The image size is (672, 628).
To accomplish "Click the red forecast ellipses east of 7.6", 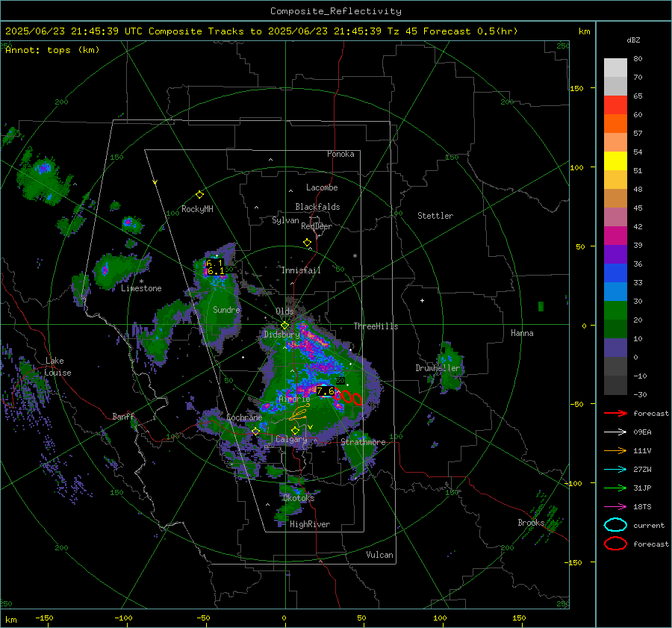I will 347,397.
